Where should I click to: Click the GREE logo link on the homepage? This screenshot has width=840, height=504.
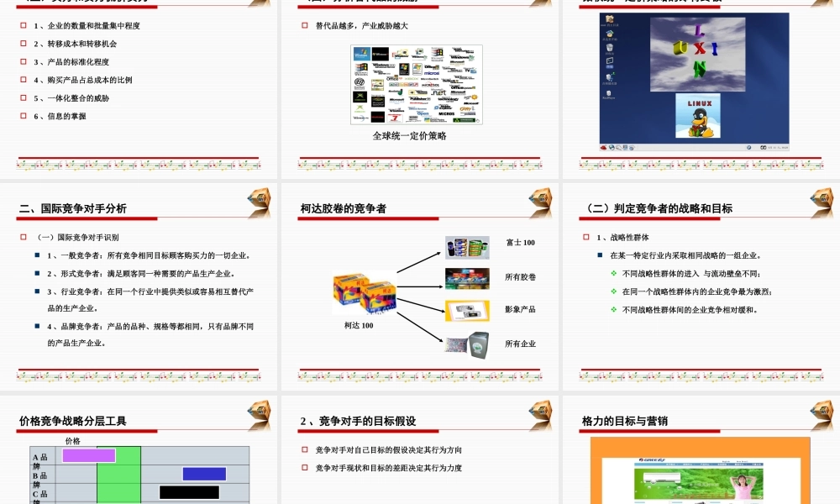[653, 459]
